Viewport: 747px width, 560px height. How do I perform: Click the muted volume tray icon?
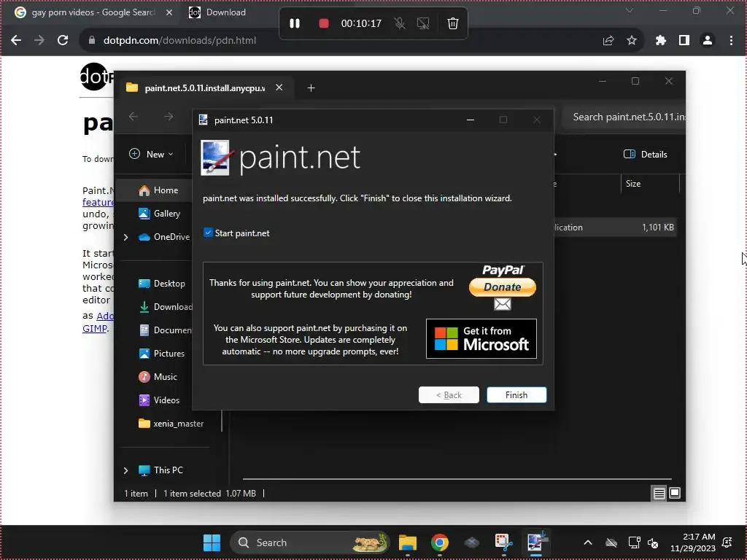(x=653, y=542)
